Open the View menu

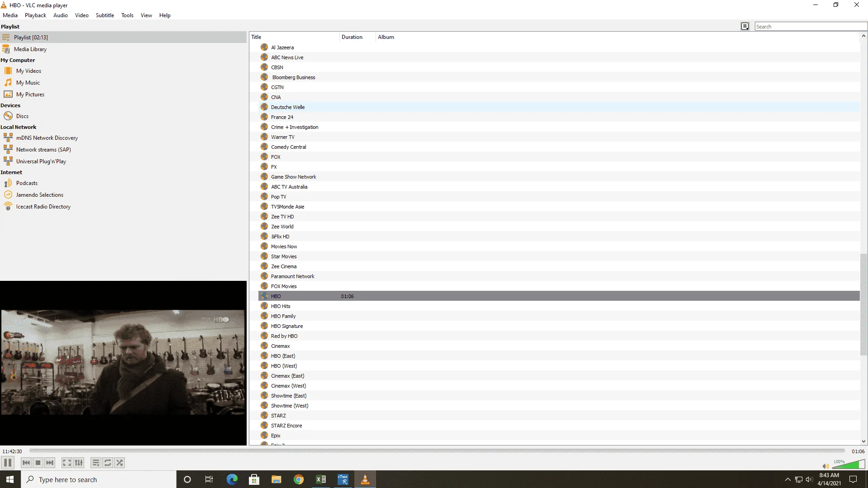coord(146,15)
